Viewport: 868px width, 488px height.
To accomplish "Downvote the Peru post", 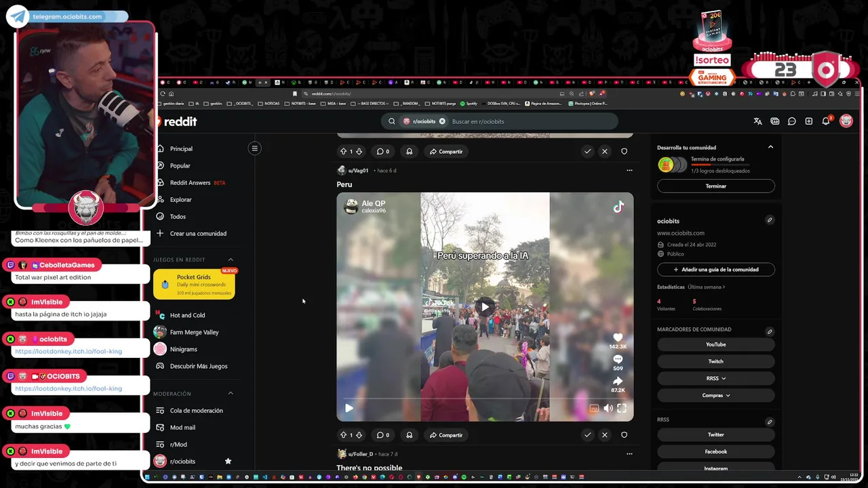I will 359,434.
